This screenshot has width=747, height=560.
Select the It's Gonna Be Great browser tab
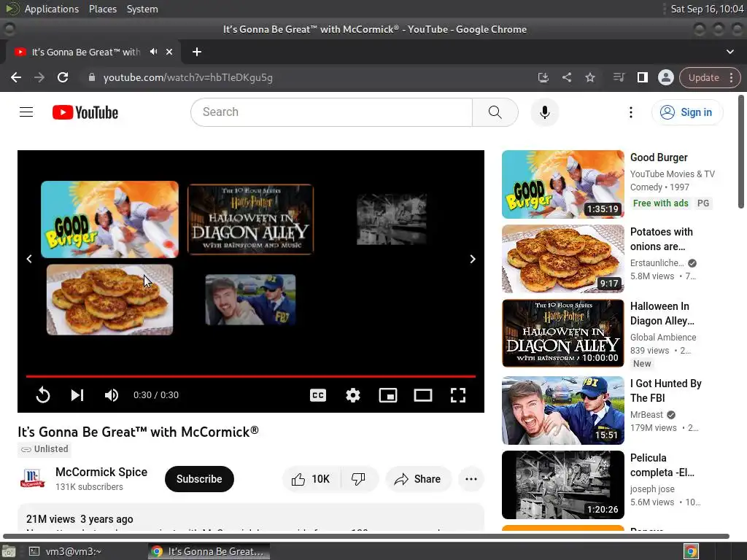86,52
